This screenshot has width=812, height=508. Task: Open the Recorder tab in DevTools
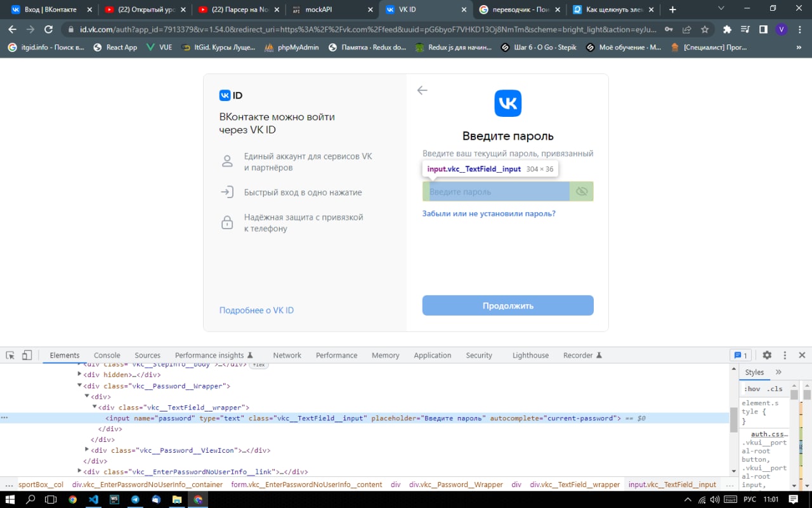[582, 356]
